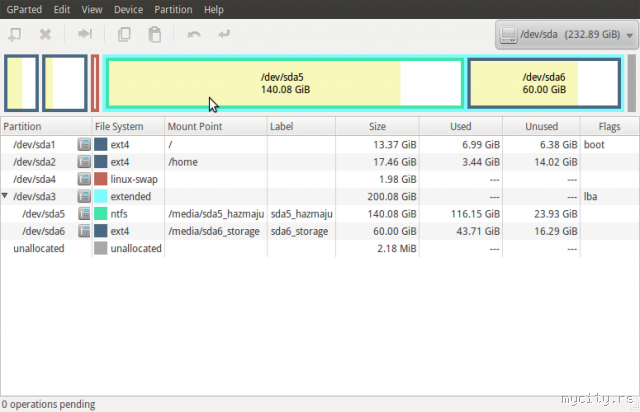The width and height of the screenshot is (640, 412).
Task: Select the /dev/sda2 partition row
Action: coord(320,162)
